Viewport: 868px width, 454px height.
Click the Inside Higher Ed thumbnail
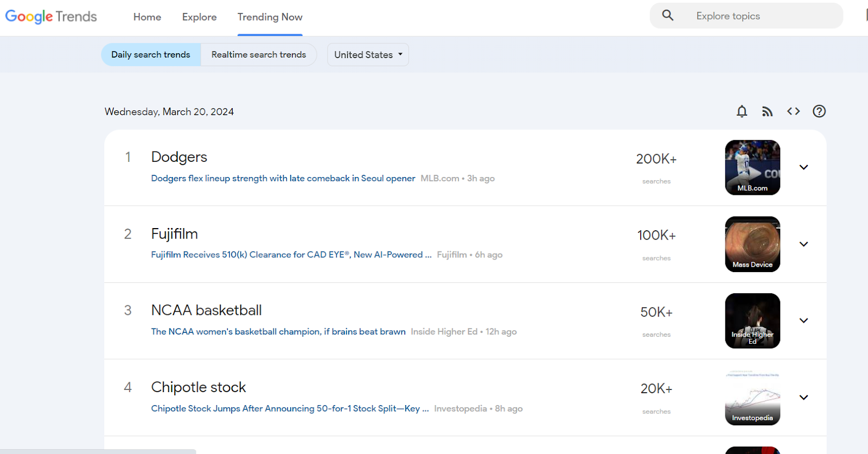coord(752,321)
